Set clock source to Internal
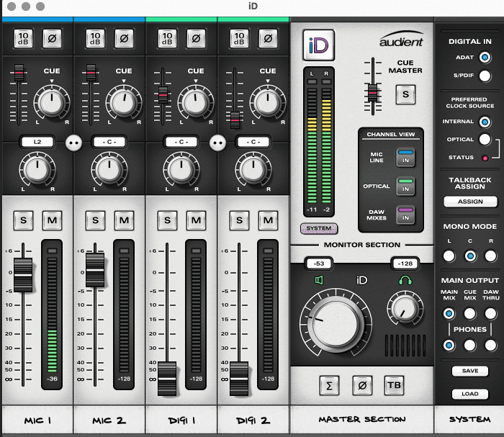Screen dimensions: 504x437 tap(485, 122)
